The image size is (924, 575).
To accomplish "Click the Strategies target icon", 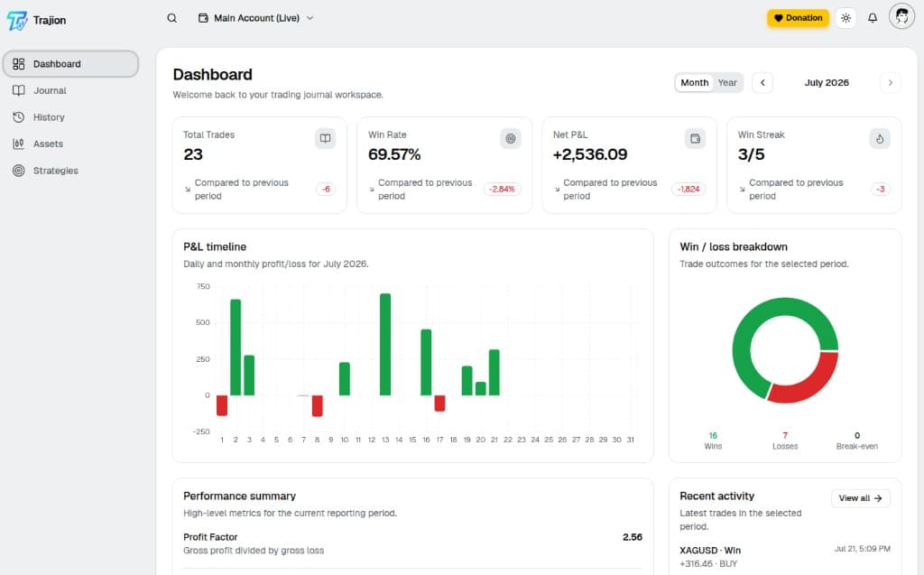I will coord(19,171).
